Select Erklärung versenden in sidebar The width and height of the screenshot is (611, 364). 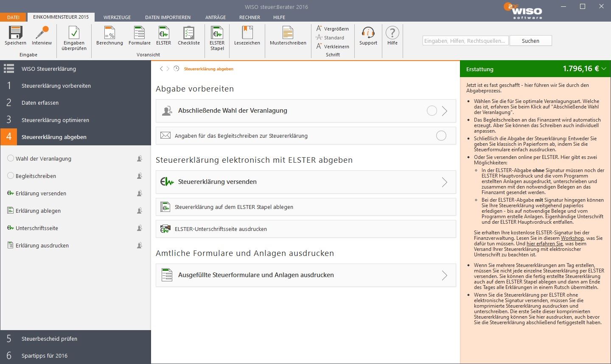pos(41,193)
